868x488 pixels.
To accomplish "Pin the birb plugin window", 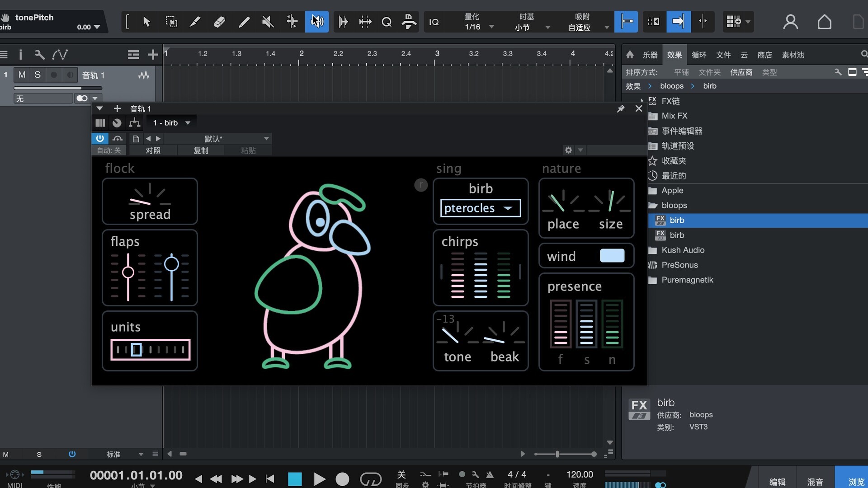I will click(x=621, y=108).
